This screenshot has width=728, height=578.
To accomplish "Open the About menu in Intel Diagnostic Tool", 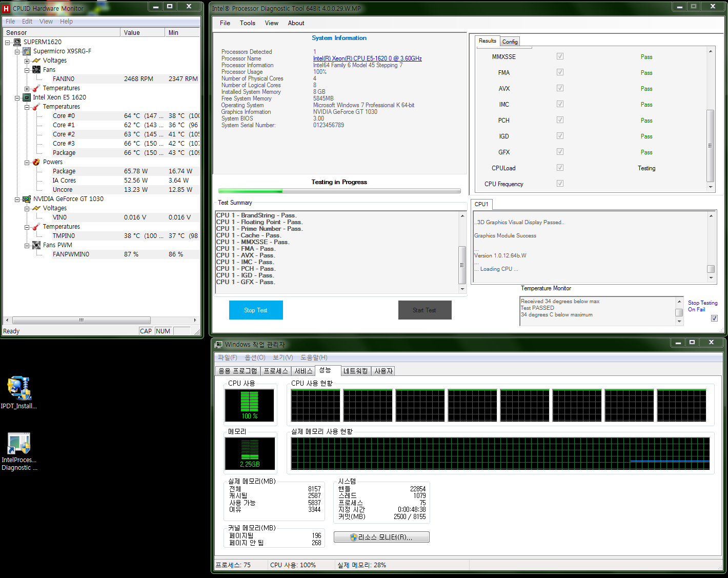I will 296,23.
